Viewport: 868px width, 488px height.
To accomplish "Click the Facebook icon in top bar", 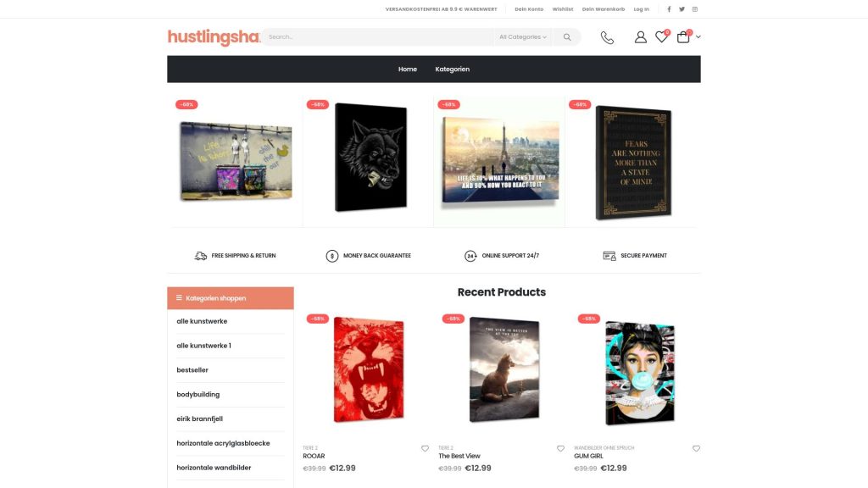I will 669,9.
